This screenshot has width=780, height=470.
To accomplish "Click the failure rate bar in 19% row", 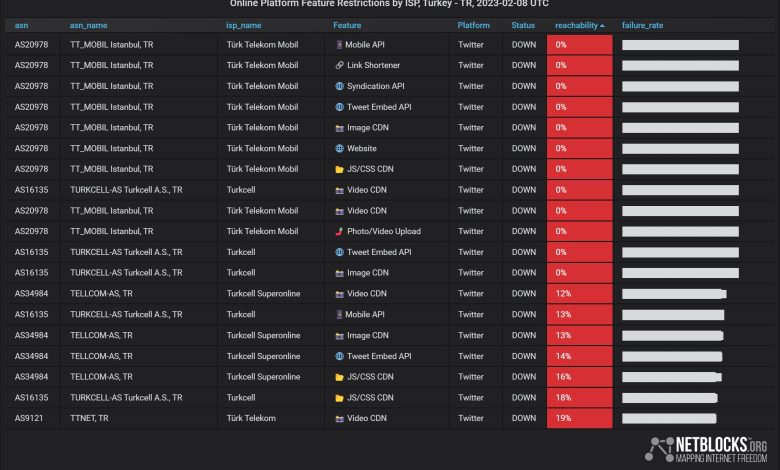I will click(x=668, y=418).
